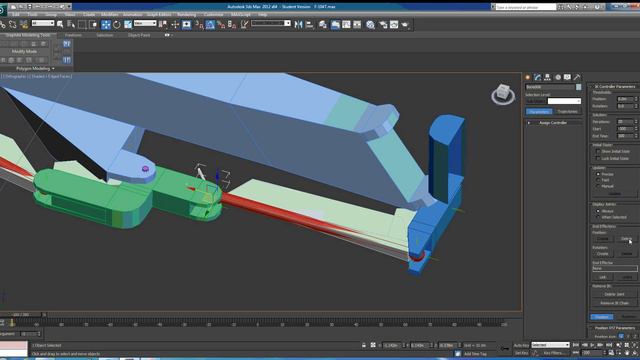Image resolution: width=640 pixels, height=360 pixels.
Task: Open the Schematic View icon
Action: (357, 24)
